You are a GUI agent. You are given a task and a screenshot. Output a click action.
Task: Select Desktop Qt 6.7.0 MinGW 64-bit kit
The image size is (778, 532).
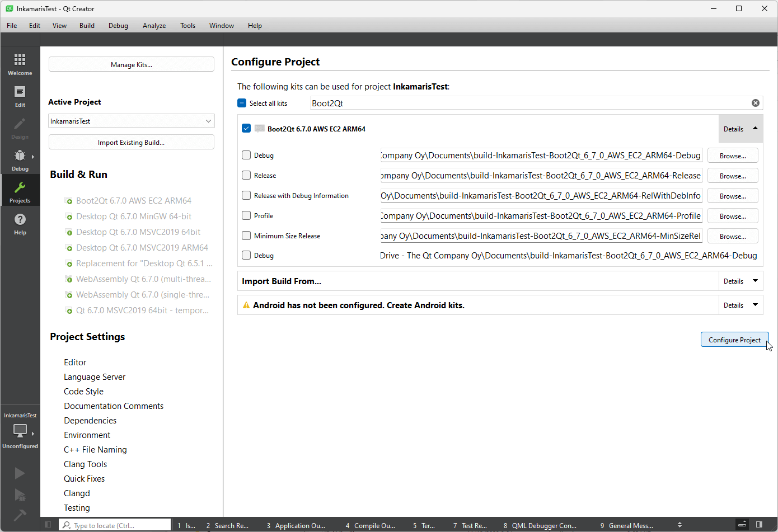pos(134,216)
